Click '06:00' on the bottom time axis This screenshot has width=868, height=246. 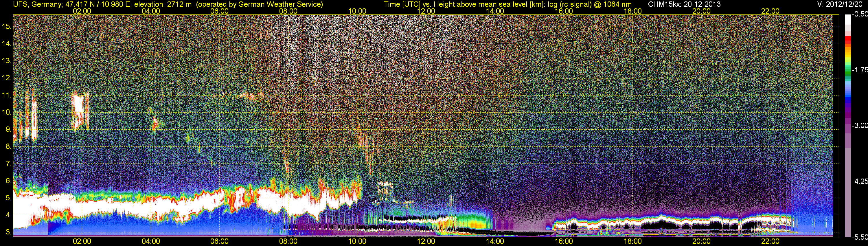(x=219, y=241)
